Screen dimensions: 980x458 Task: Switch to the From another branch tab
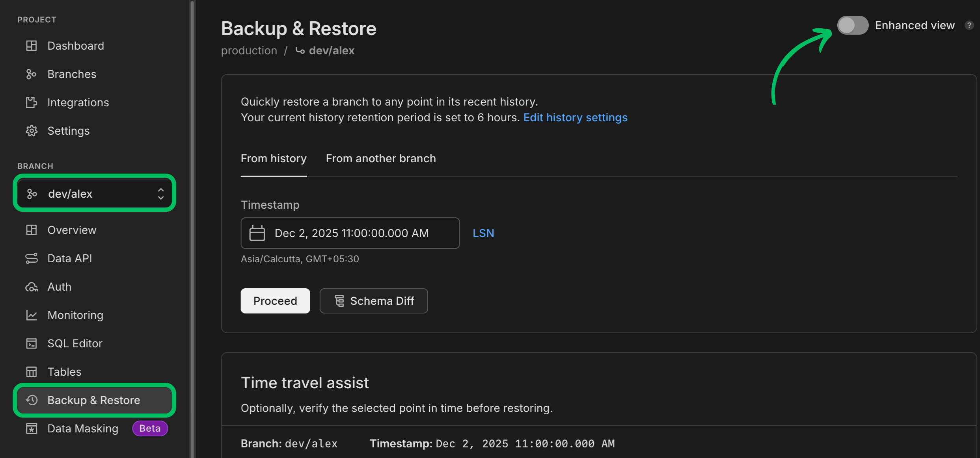coord(380,158)
